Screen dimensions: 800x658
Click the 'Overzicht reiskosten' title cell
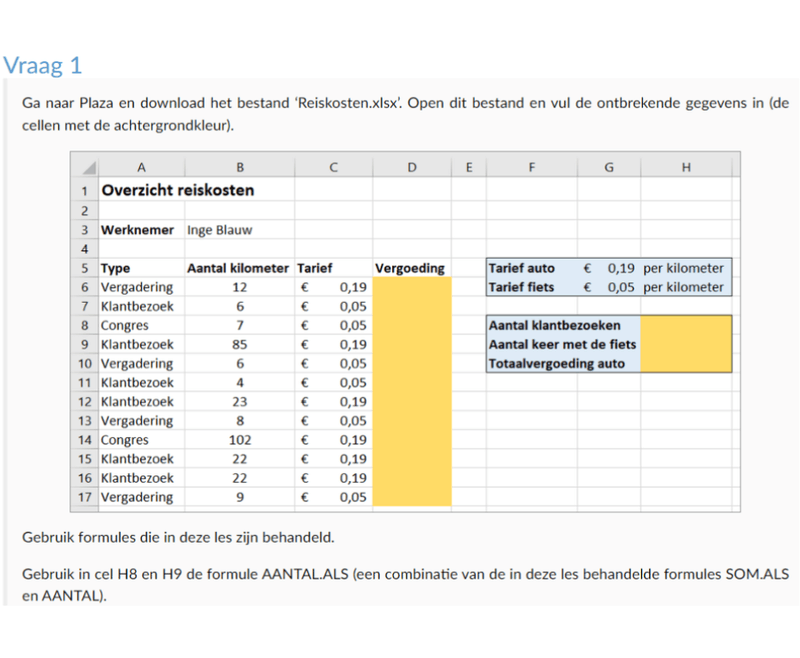178,190
